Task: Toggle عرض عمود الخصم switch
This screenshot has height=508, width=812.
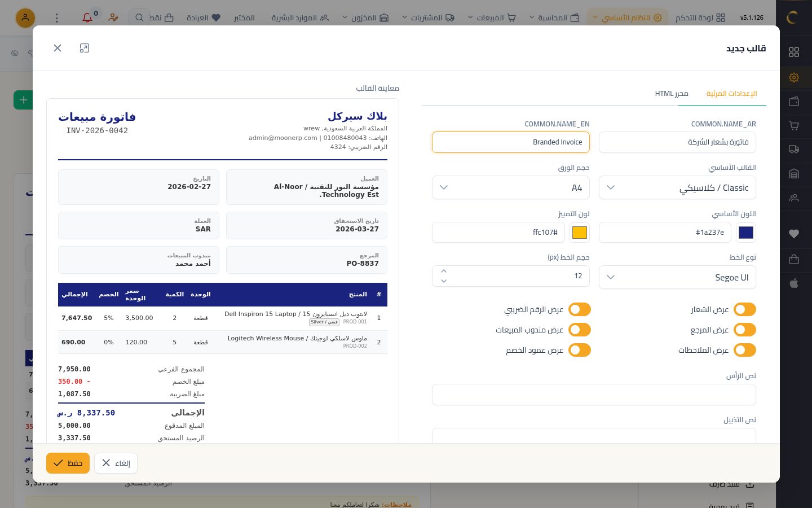Action: [580, 350]
